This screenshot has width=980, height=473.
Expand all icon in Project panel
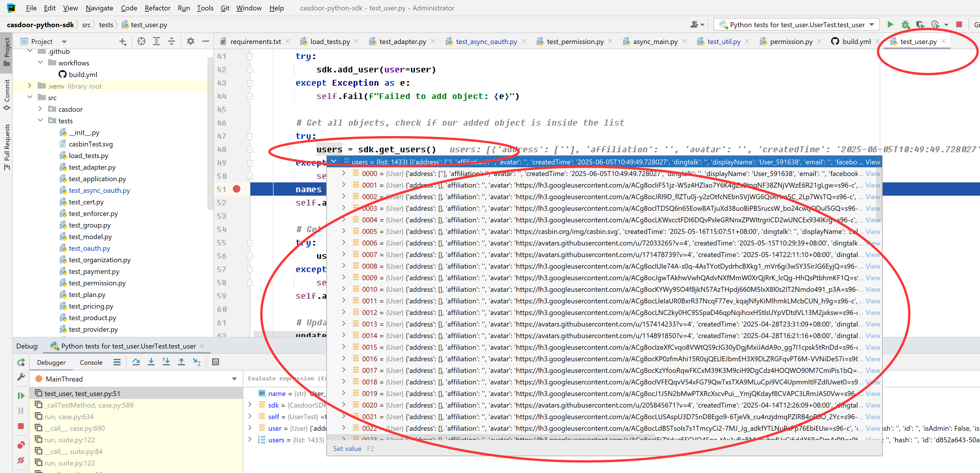tap(156, 41)
